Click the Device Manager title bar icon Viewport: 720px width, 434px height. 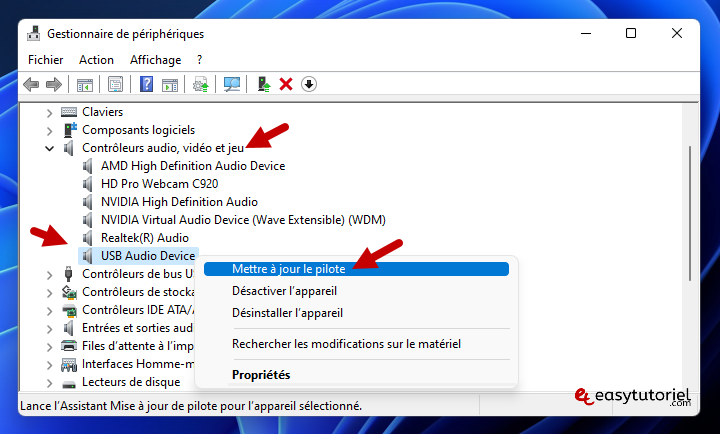34,34
